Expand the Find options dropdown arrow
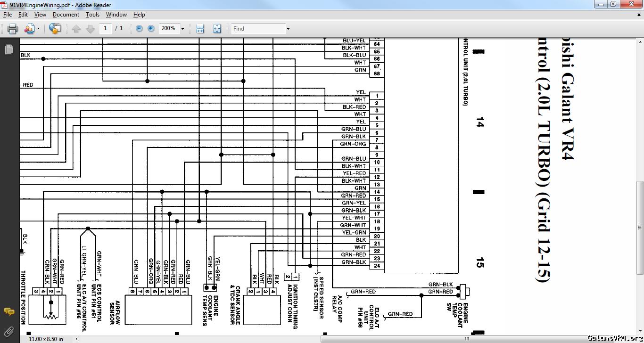 (x=288, y=29)
